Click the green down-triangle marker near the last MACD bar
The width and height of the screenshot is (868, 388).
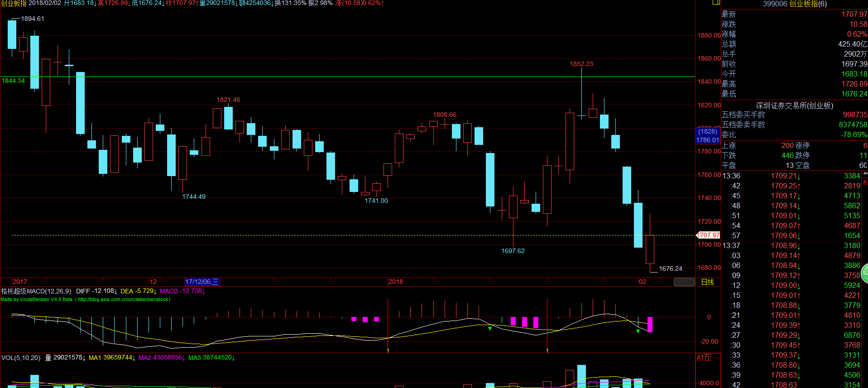point(638,331)
